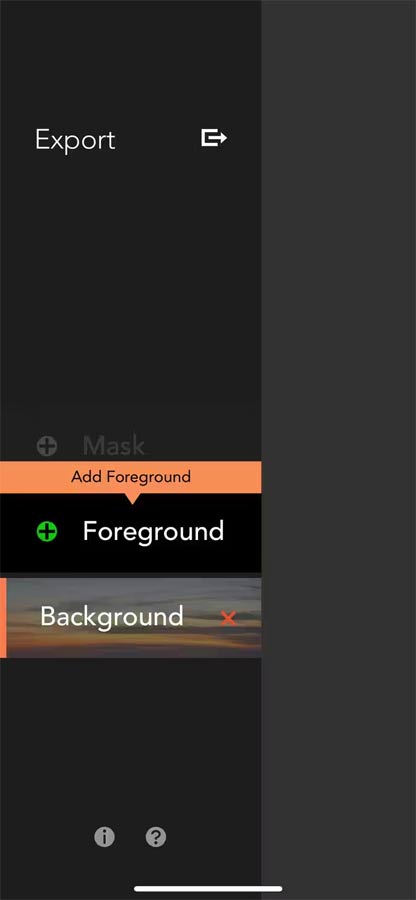
Task: Tap the black Foreground row's empty right side
Action: [x=244, y=533]
